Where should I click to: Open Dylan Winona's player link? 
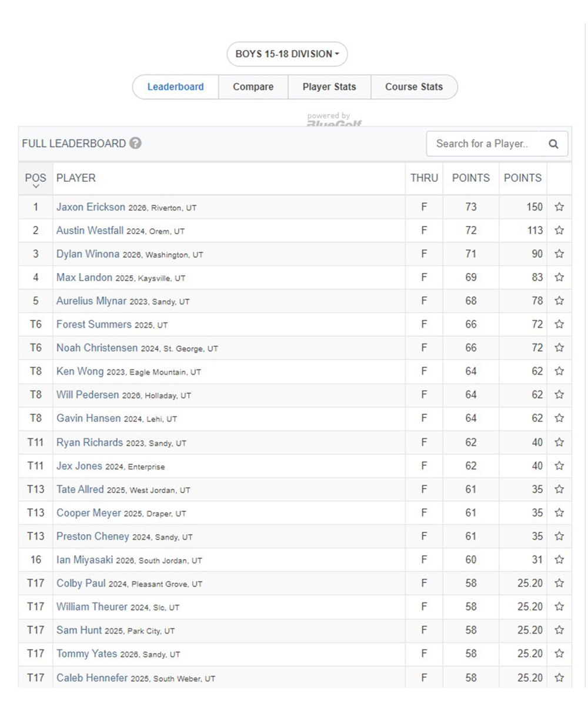click(x=88, y=254)
